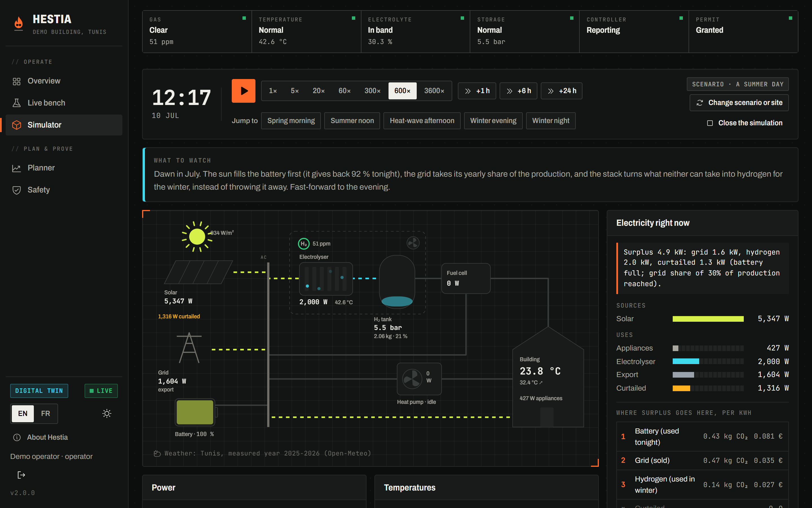Set simulation speed to 20×
The image size is (812, 508).
[x=318, y=91]
